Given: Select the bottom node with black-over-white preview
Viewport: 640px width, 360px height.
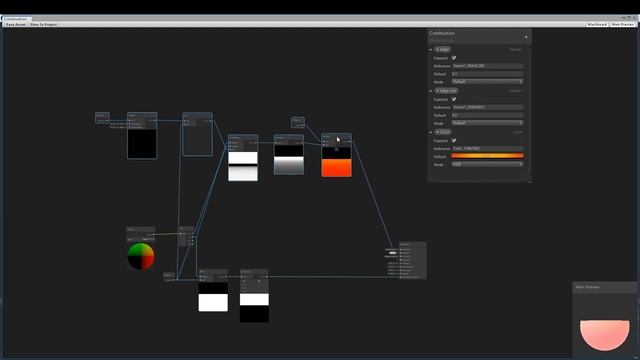Looking at the screenshot, I should 213,290.
